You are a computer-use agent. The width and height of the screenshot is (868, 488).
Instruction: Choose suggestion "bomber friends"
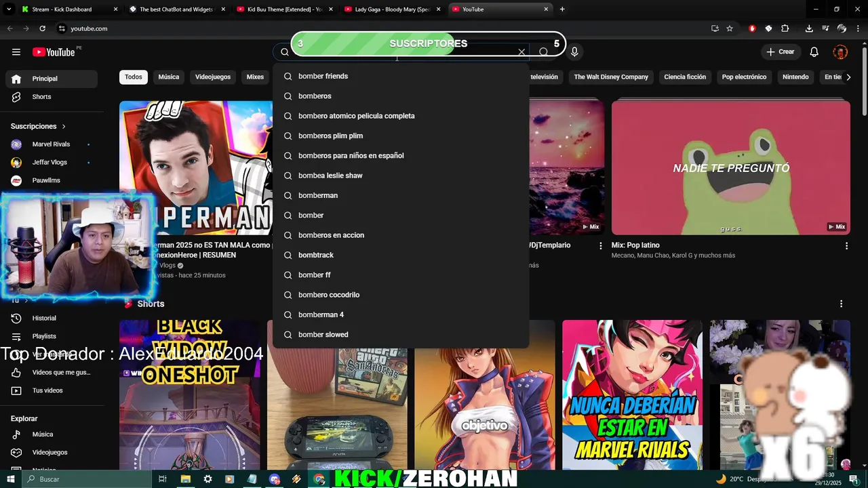click(x=401, y=76)
